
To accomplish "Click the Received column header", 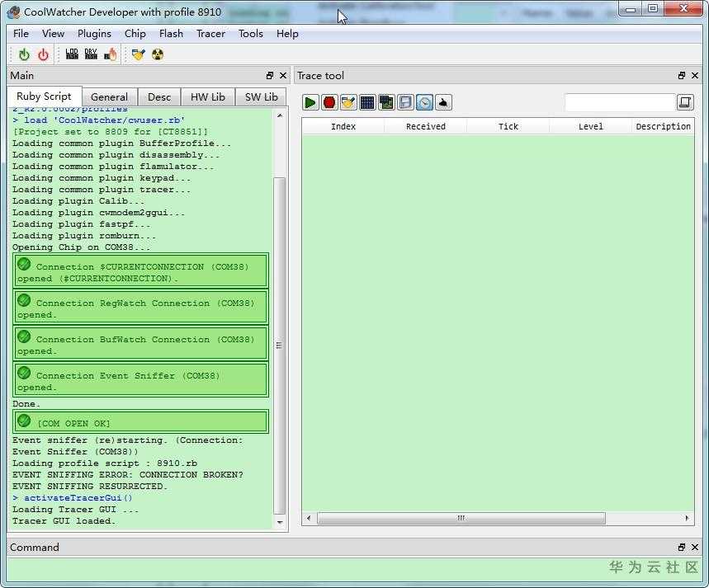I will pos(426,126).
